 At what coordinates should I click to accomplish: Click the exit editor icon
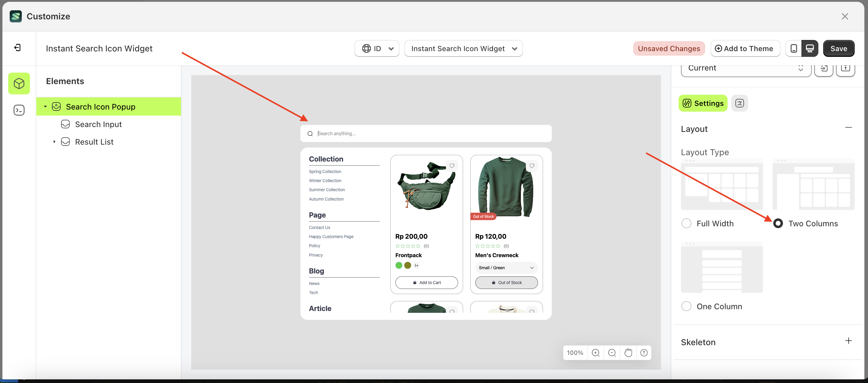coord(18,48)
